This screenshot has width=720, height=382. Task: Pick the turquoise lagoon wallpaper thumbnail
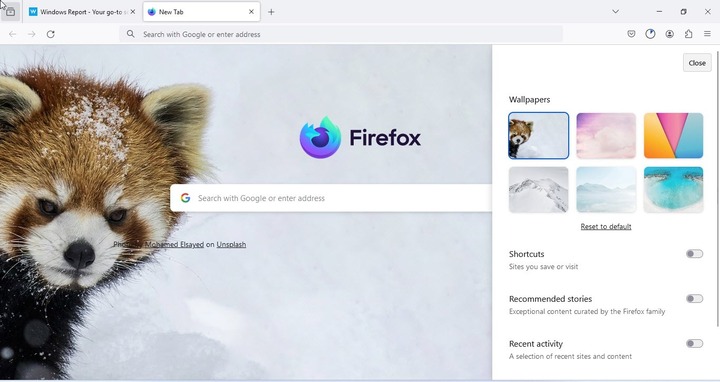[673, 190]
